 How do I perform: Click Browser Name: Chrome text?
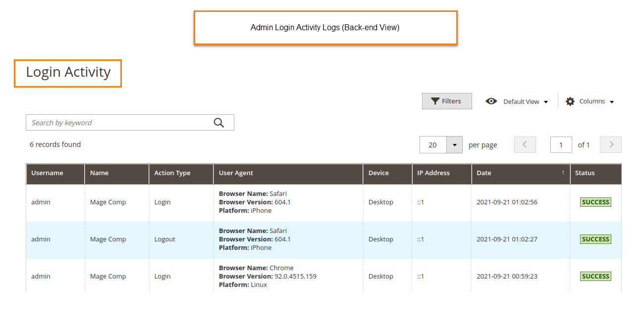click(x=256, y=268)
